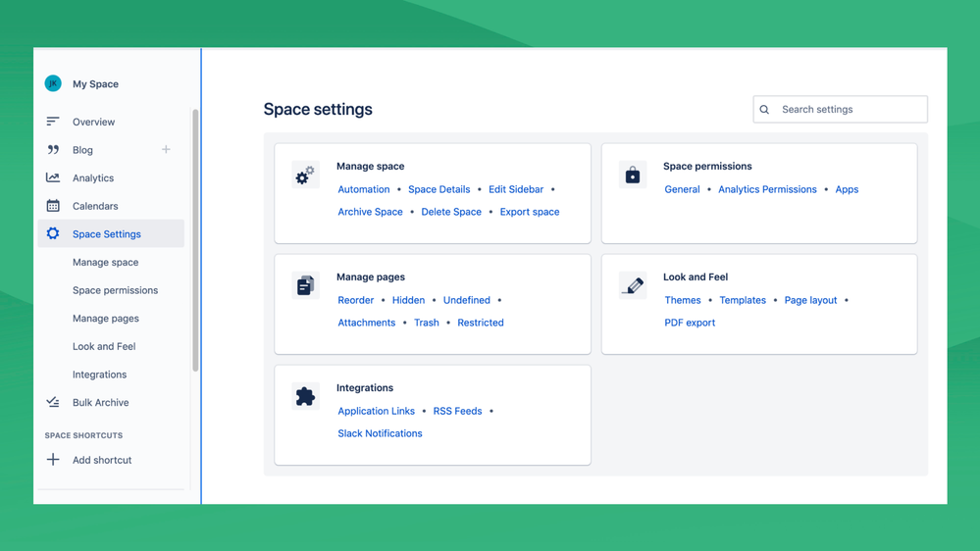Click the Look and Feel pencil icon
980x551 pixels.
pos(633,285)
